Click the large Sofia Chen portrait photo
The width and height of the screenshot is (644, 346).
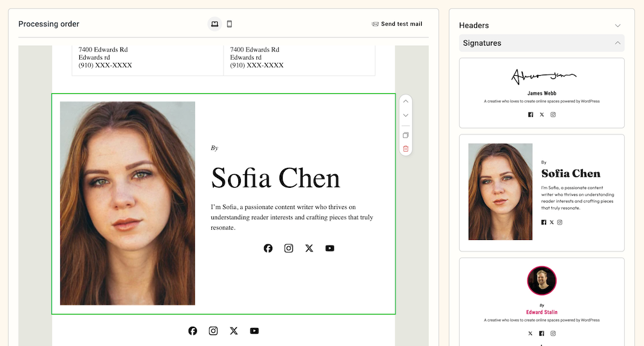click(128, 203)
